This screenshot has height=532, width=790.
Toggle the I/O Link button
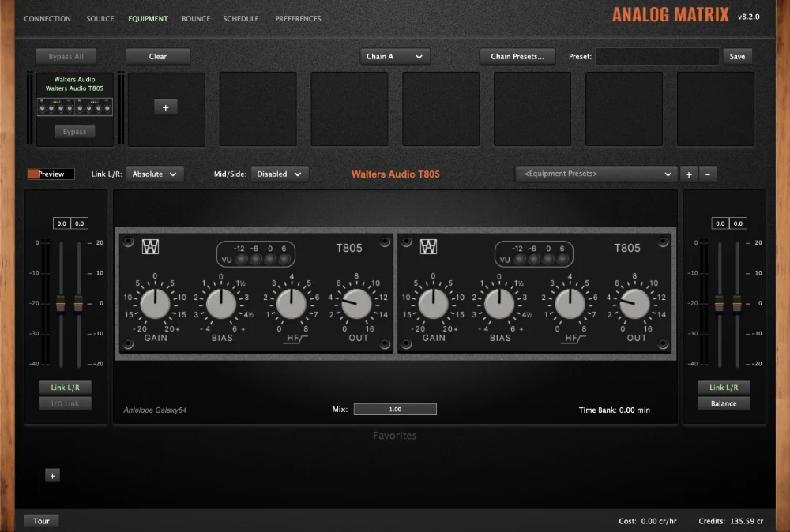(x=65, y=403)
